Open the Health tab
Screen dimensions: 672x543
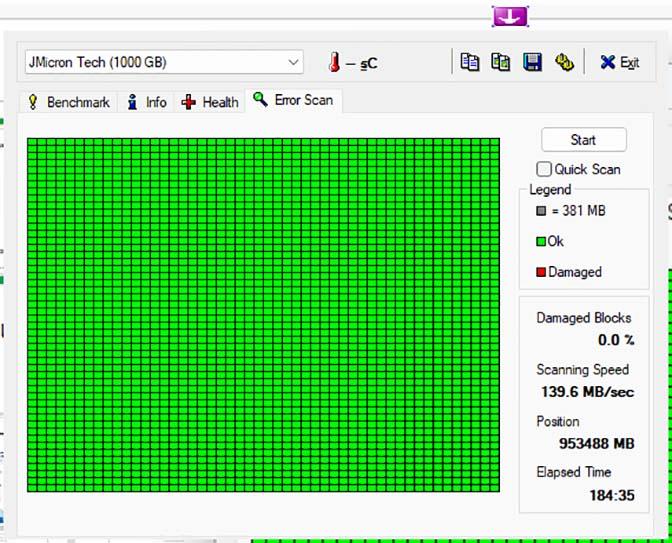pyautogui.click(x=210, y=102)
